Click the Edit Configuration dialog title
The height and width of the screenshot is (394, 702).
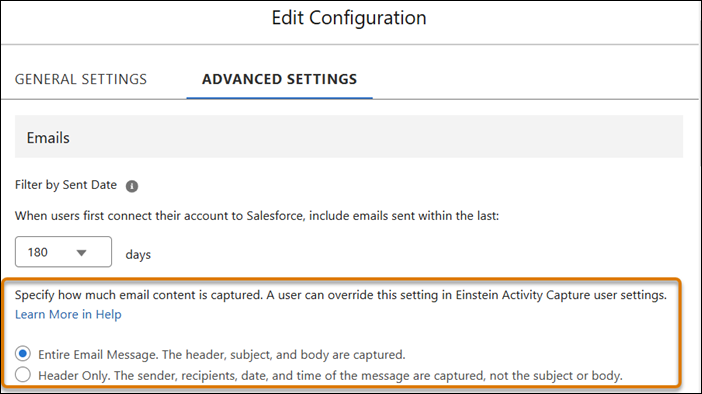click(349, 18)
